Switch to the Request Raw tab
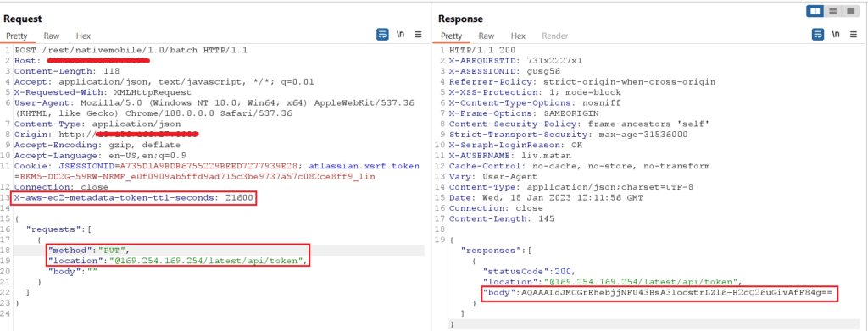The height and width of the screenshot is (331, 868). 52,36
